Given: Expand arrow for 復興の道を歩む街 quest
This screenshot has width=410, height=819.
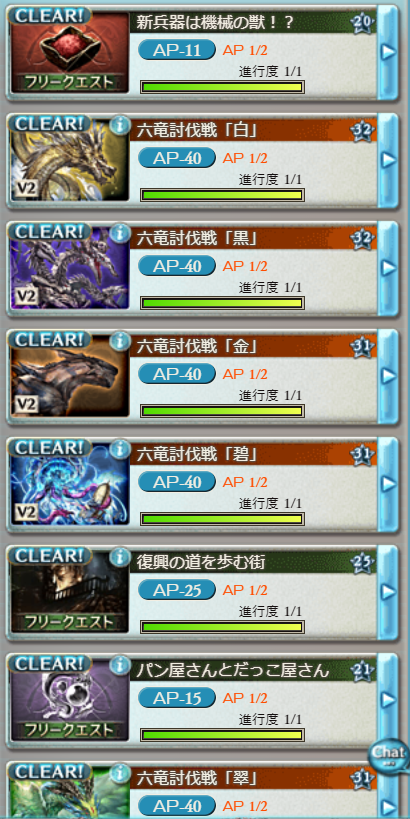Looking at the screenshot, I should click(388, 591).
